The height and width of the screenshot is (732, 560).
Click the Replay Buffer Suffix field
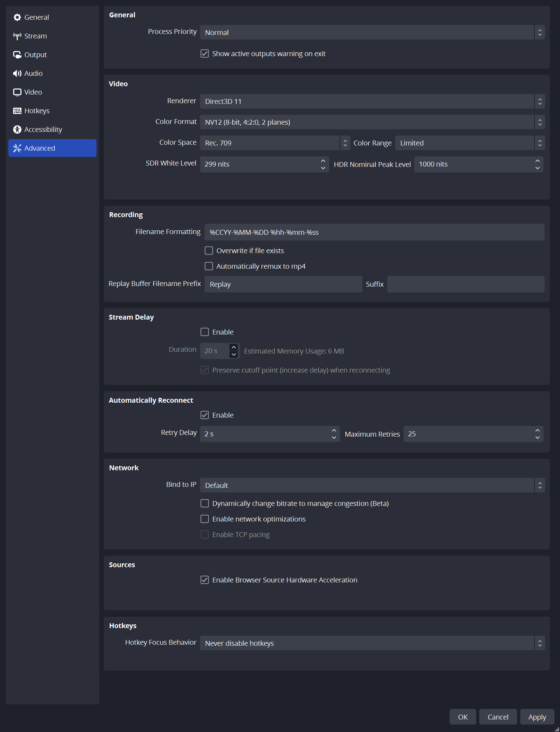(466, 284)
